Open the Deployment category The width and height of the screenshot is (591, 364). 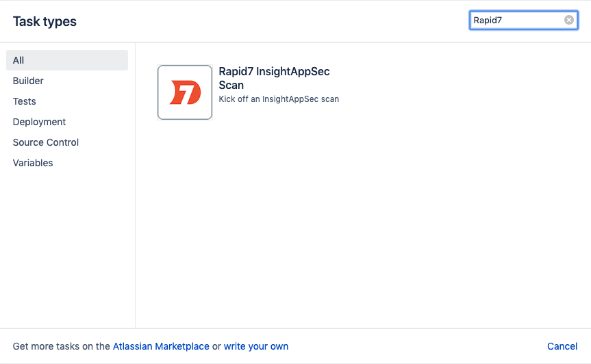pos(39,122)
